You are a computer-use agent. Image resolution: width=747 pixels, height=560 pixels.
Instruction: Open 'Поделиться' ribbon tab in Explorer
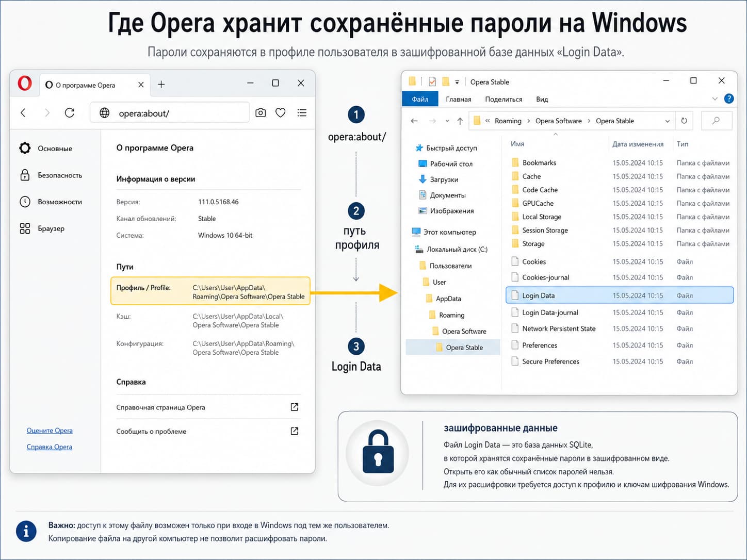click(504, 99)
